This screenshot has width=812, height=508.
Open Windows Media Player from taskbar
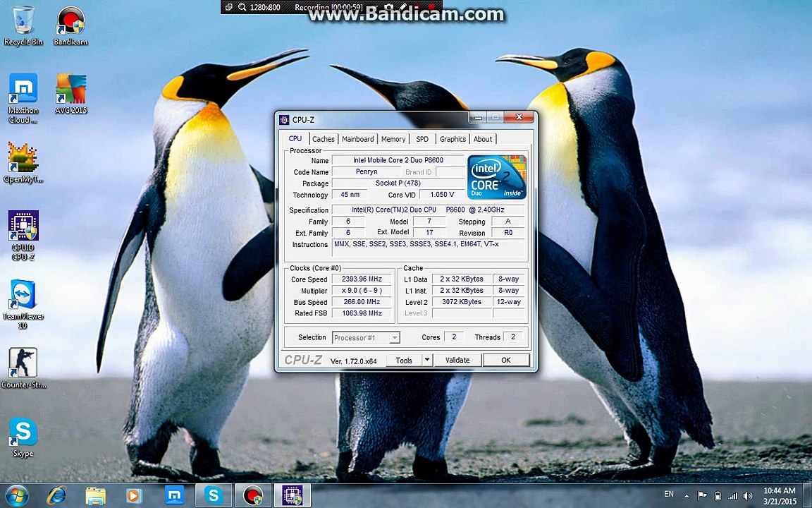coord(134,496)
